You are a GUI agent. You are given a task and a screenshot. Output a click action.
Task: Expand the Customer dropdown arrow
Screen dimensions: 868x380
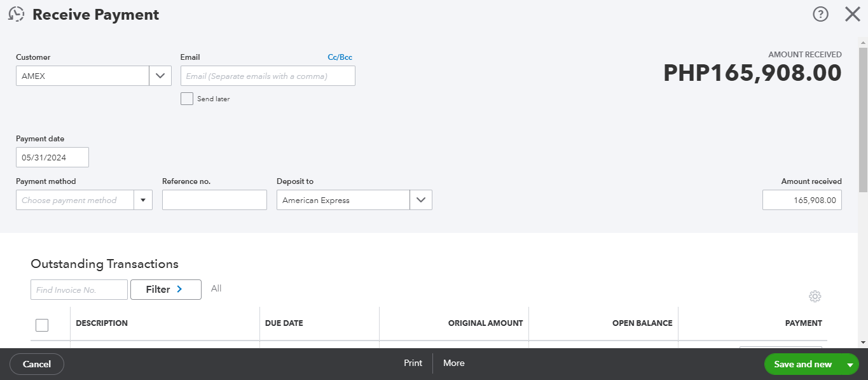click(x=160, y=76)
